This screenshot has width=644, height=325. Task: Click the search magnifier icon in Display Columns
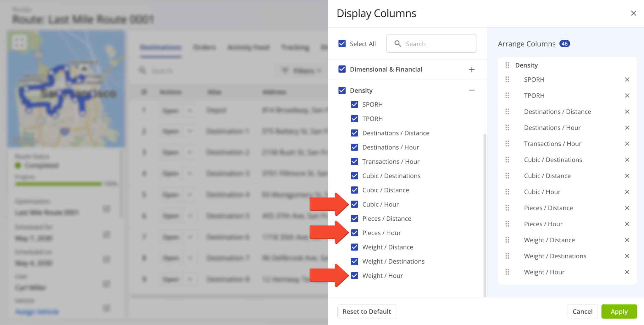click(398, 44)
